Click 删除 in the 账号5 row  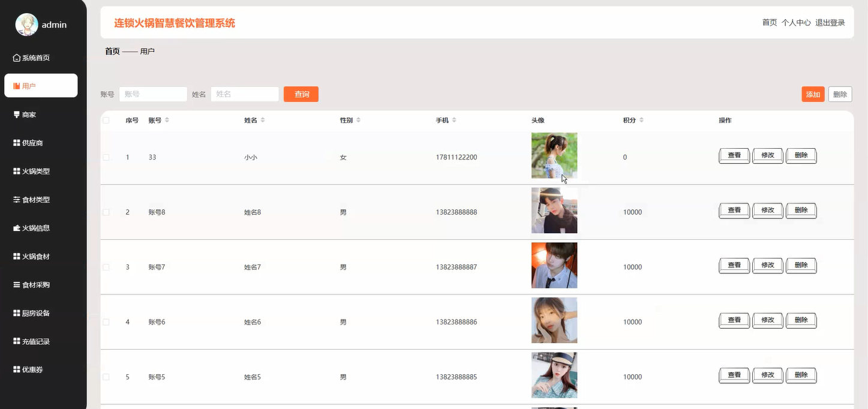(x=801, y=376)
